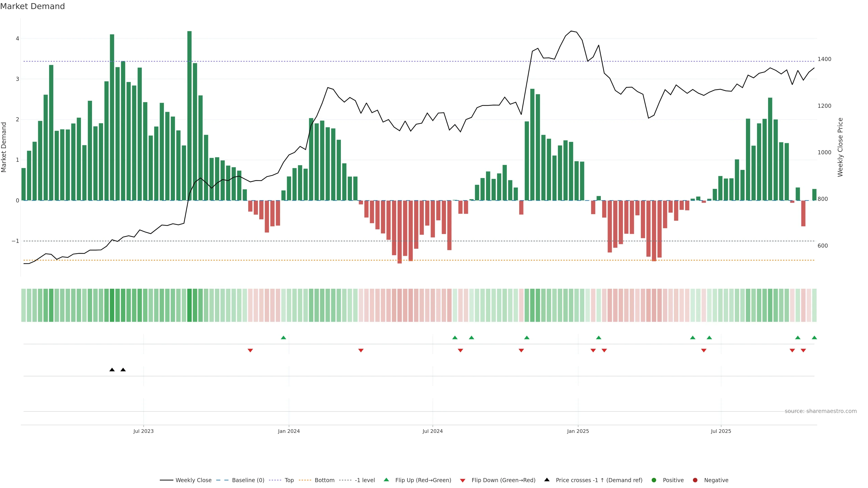Click the Weekly Close Price axis title
868x488 pixels.
click(x=840, y=147)
